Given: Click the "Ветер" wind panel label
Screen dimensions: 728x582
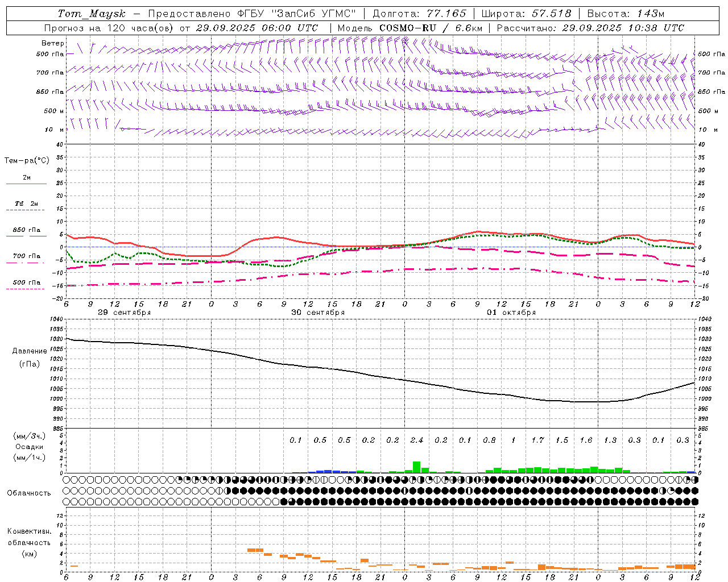Looking at the screenshot, I should point(53,43).
